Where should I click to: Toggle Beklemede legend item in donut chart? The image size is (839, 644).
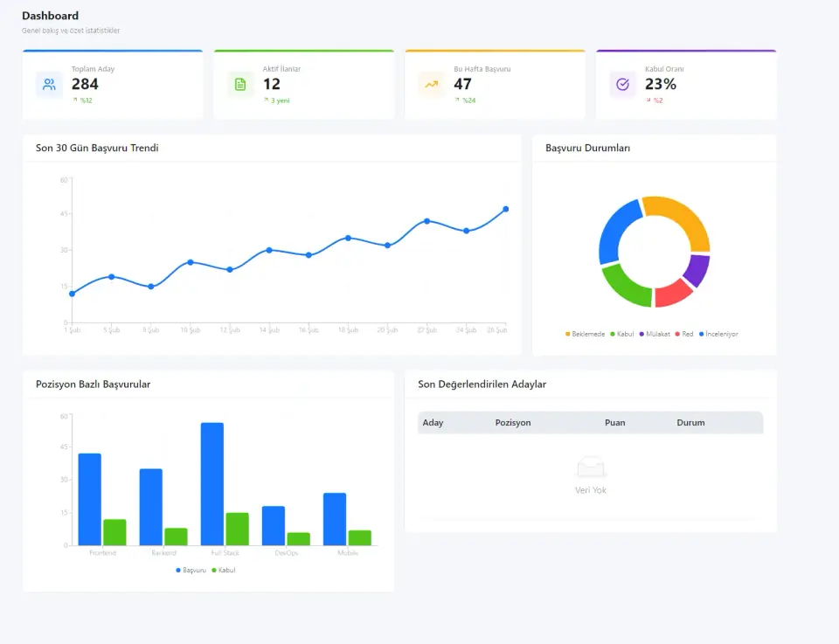[585, 334]
